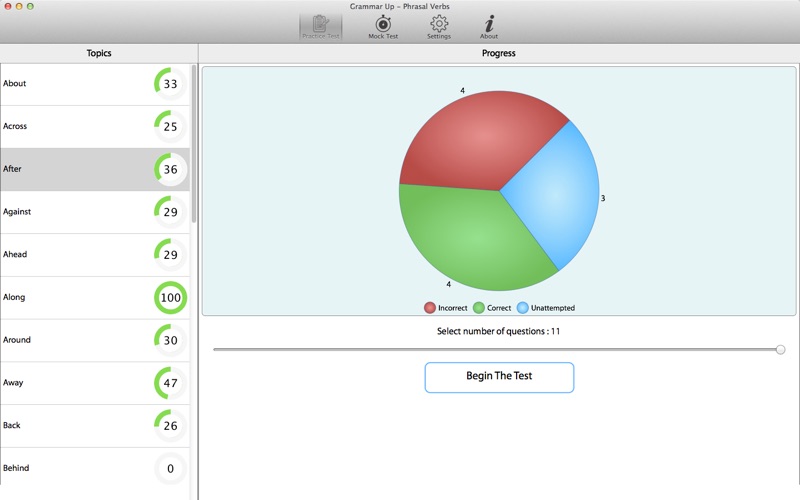Select the Across topic

pyautogui.click(x=95, y=127)
